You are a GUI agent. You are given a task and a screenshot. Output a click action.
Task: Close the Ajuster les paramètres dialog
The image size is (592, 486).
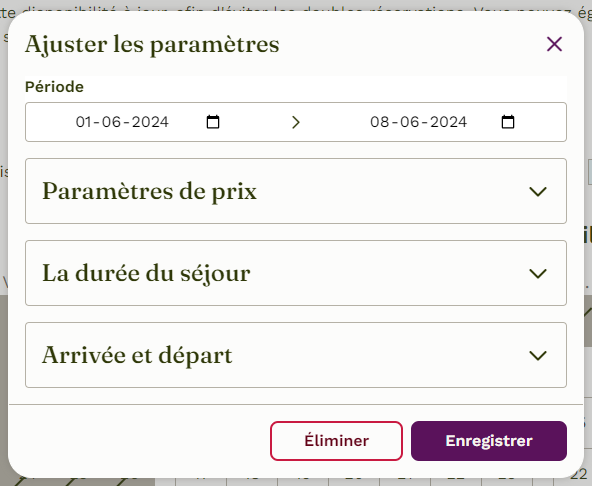(554, 44)
